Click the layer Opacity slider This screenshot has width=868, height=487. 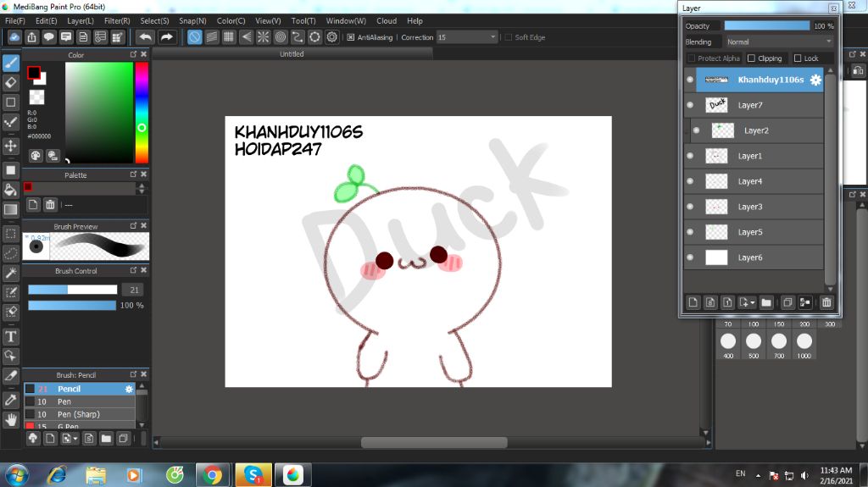pos(766,26)
